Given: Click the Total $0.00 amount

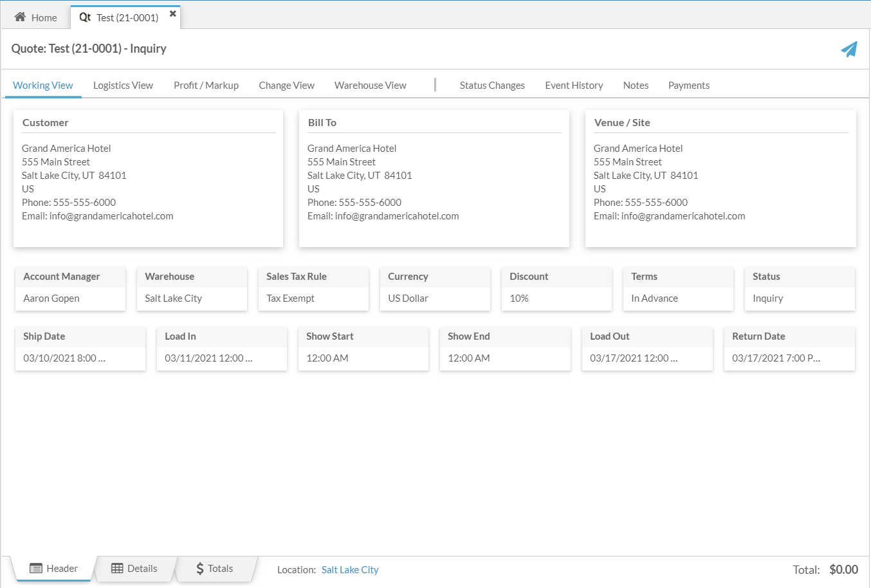Looking at the screenshot, I should 844,569.
